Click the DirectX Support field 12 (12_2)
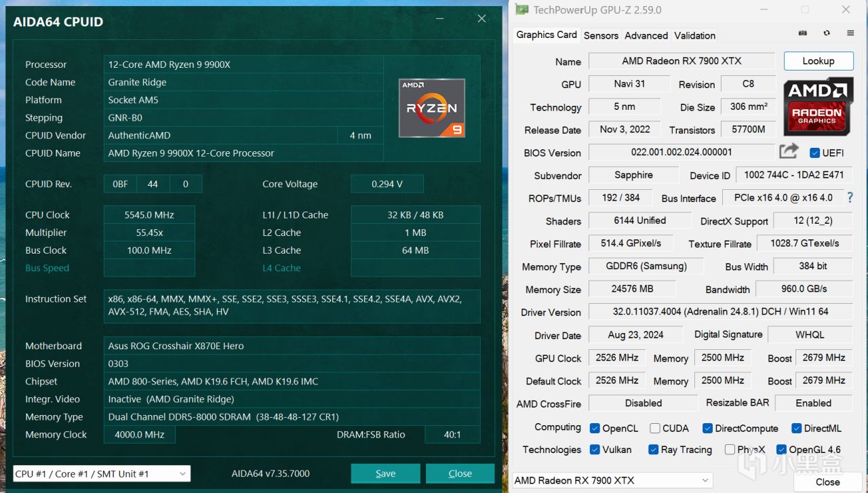This screenshot has width=868, height=493. point(813,220)
